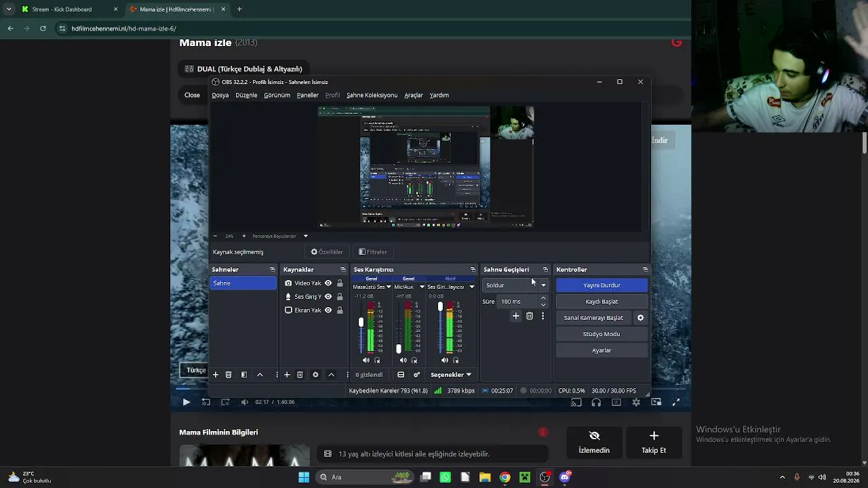Image resolution: width=868 pixels, height=488 pixels.
Task: Open the Chrome tab search dropdown
Action: [8, 9]
